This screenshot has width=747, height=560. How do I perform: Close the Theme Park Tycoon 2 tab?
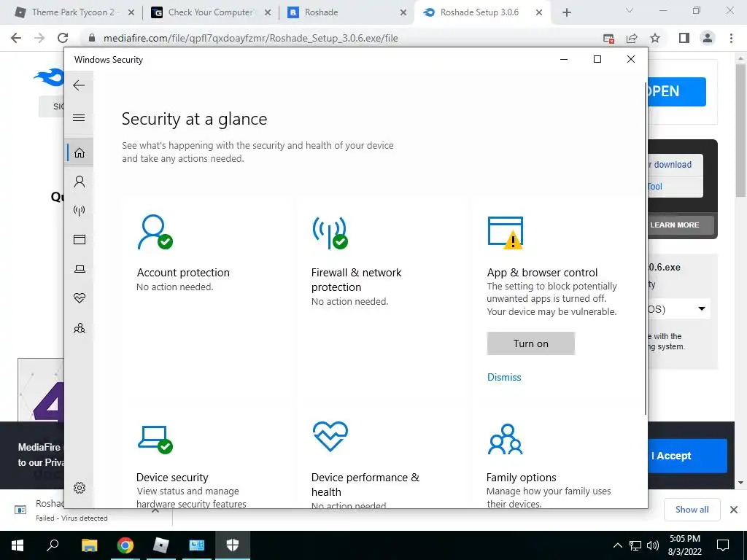[131, 13]
